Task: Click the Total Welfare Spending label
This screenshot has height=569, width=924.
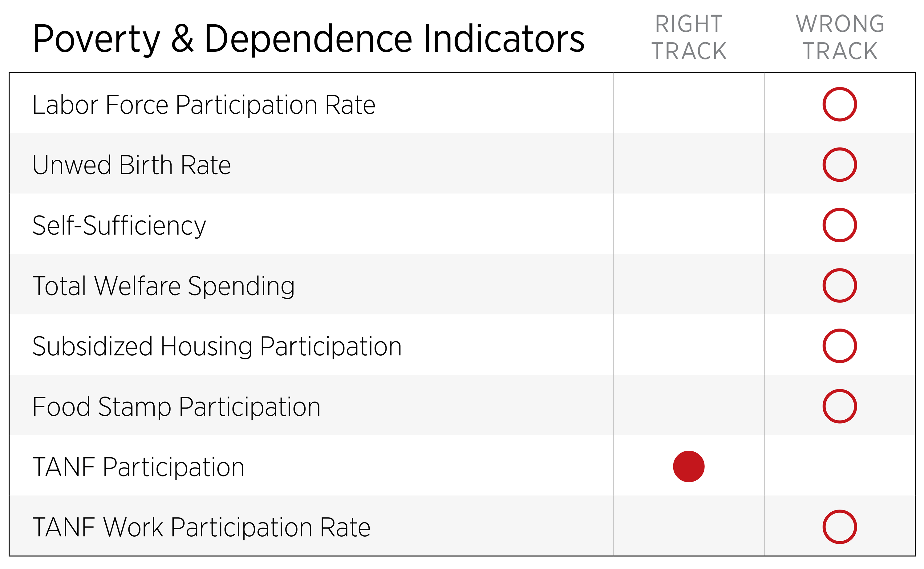Action: 163,286
